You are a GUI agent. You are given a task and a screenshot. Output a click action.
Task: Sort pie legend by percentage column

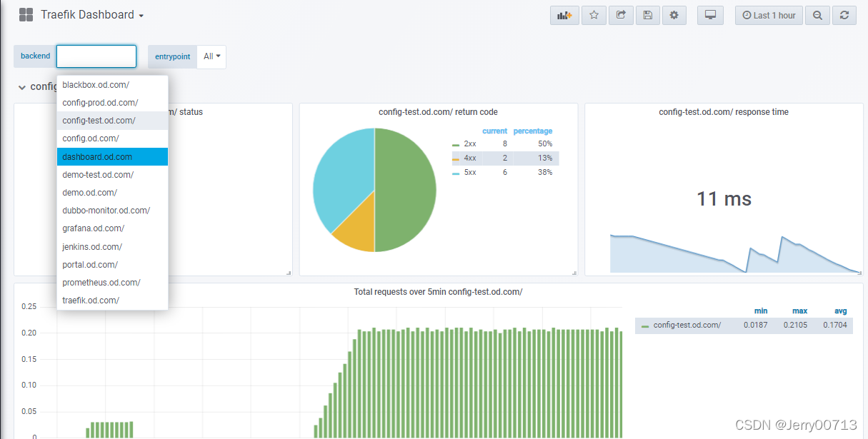[x=533, y=131]
